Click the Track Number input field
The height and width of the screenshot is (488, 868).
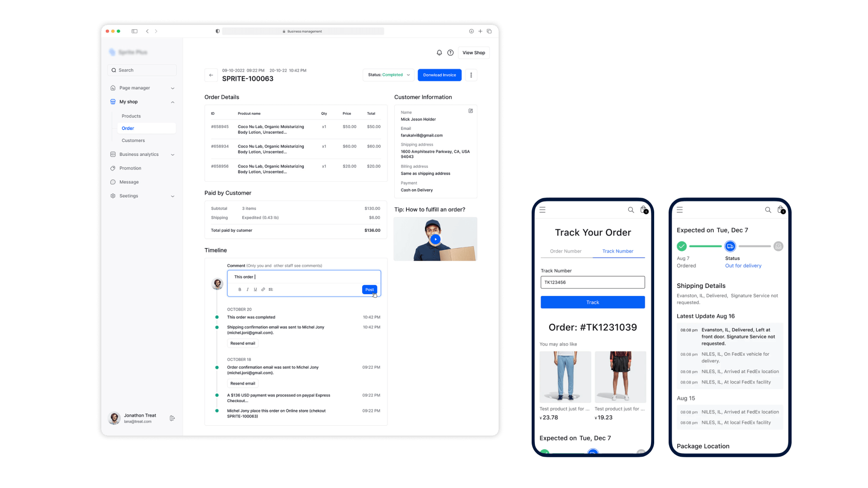tap(593, 282)
